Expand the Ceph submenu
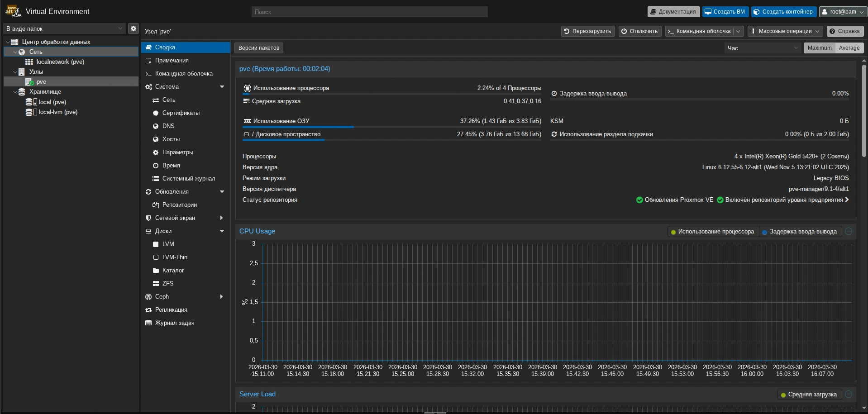The image size is (868, 414). click(222, 297)
